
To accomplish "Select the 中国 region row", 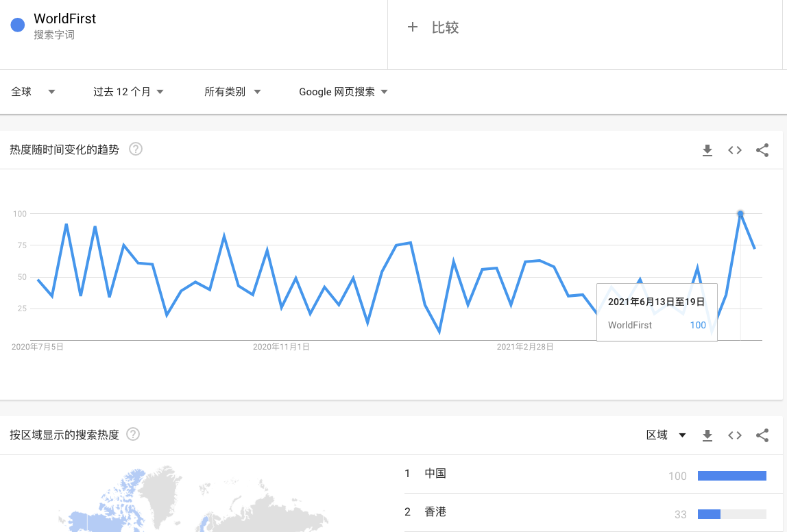I will [585, 474].
